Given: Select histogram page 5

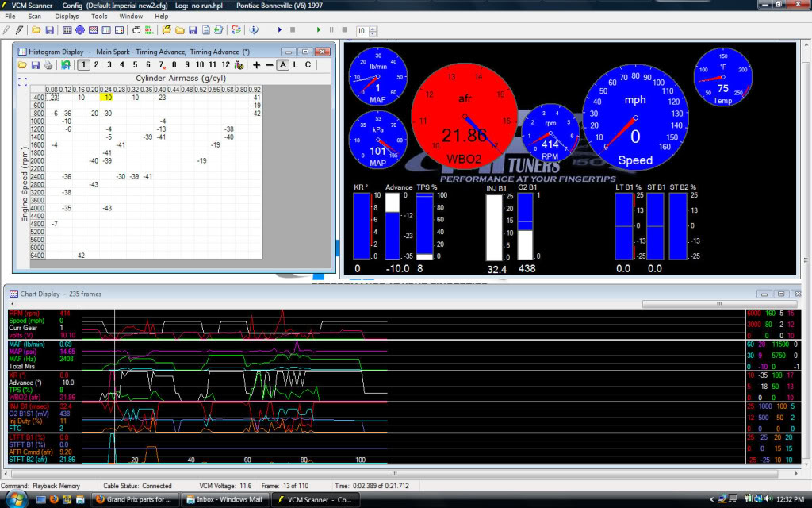Looking at the screenshot, I should tap(135, 65).
